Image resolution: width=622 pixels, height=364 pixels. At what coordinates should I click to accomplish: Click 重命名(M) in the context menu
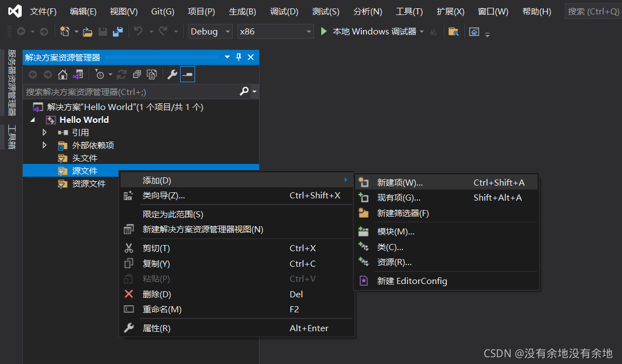pos(236,310)
